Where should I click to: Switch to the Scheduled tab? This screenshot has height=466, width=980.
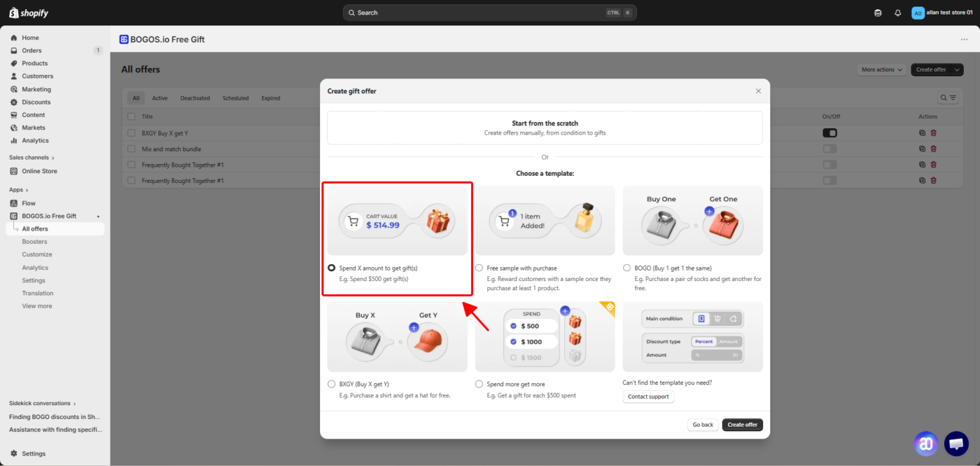coord(236,98)
